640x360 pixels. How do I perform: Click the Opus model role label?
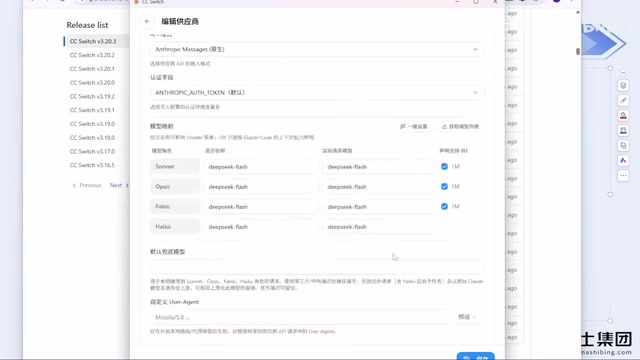pos(175,187)
